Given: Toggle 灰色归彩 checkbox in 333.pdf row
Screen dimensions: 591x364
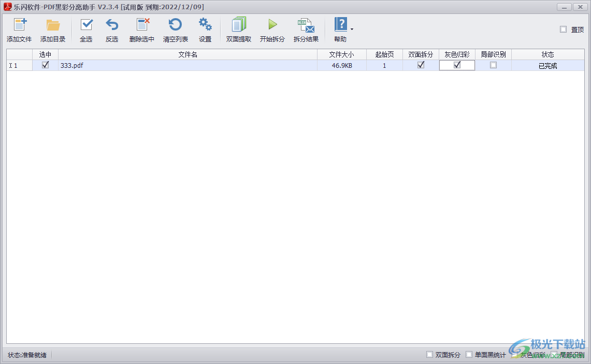Looking at the screenshot, I should 457,65.
